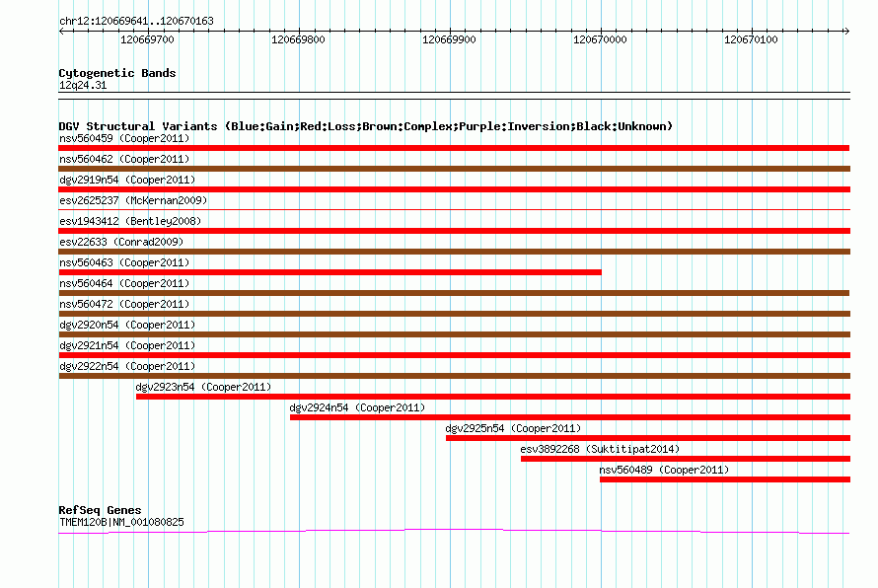Select the magenta TMEM120B gene track line

(454, 531)
